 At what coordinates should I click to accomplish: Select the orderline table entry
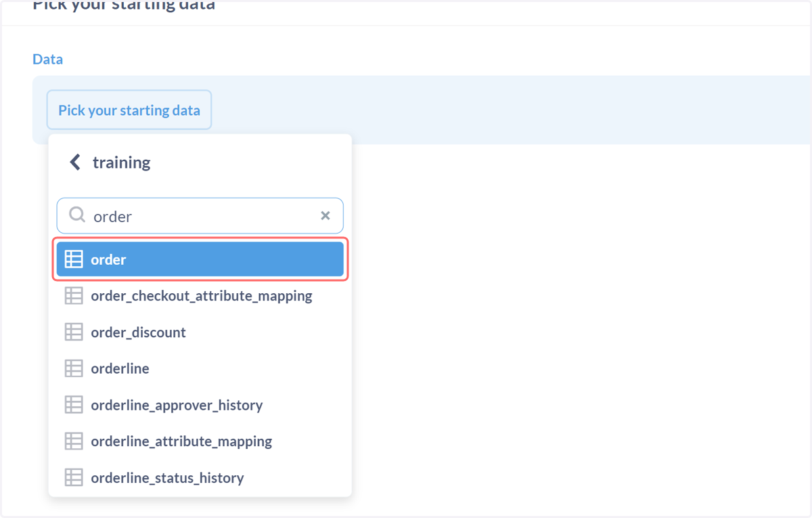[200, 368]
